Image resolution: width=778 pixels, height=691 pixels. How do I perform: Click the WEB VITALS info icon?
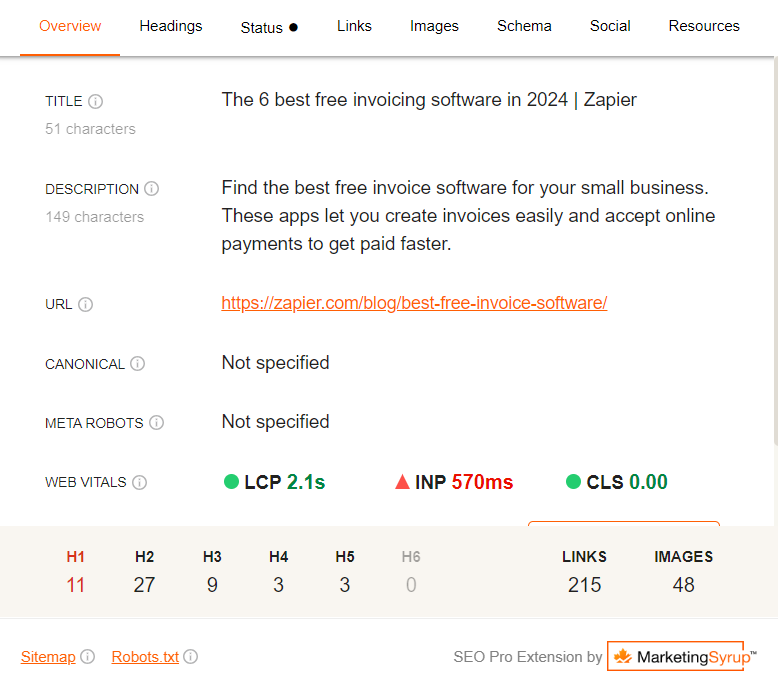pos(140,483)
